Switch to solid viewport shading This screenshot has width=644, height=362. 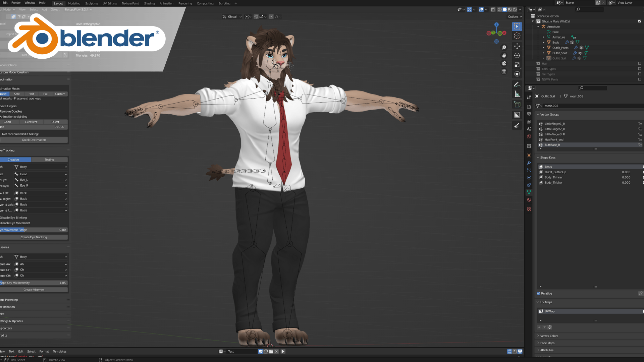[505, 10]
